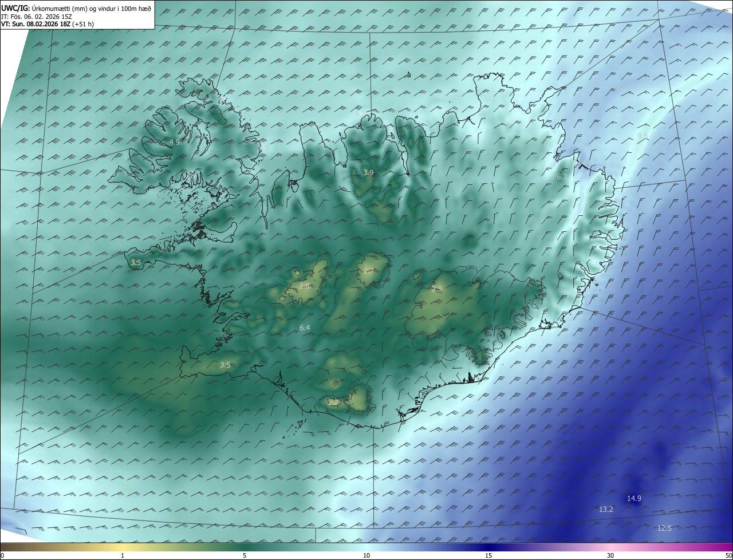Click the 6.3 value on the map
The width and height of the screenshot is (733, 560).
562,177
